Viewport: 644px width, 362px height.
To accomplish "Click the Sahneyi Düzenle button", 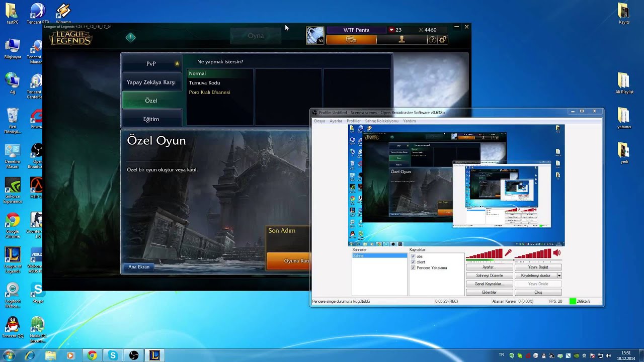I will (x=490, y=276).
